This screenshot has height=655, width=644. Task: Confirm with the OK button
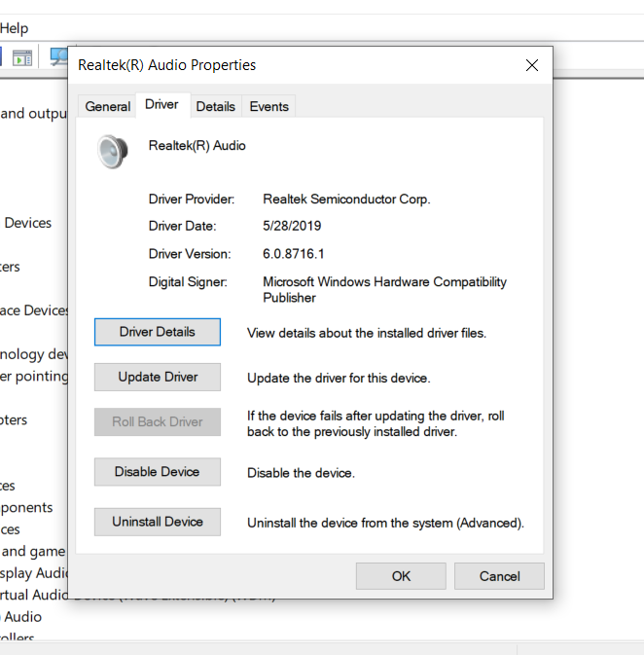pos(401,576)
